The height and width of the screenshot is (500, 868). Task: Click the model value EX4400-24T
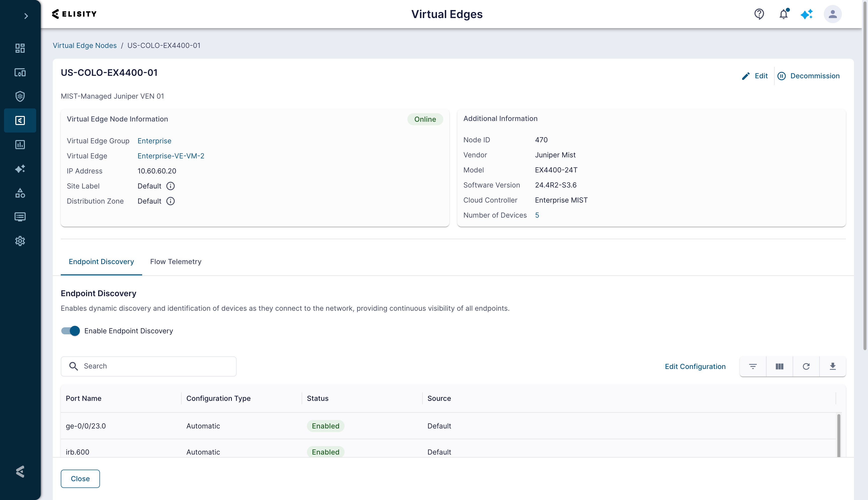coord(556,170)
